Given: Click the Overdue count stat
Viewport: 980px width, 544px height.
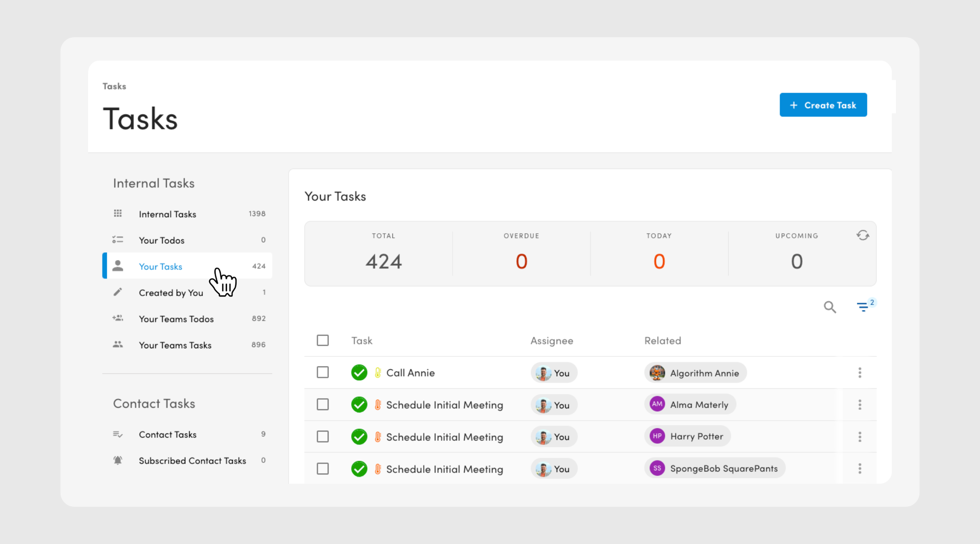Looking at the screenshot, I should [x=521, y=261].
